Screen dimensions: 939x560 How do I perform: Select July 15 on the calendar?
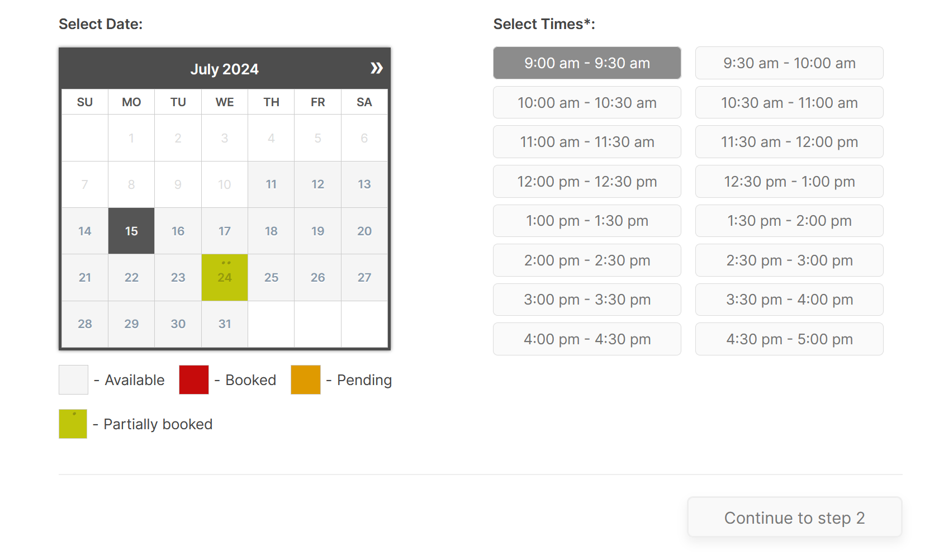click(x=131, y=231)
